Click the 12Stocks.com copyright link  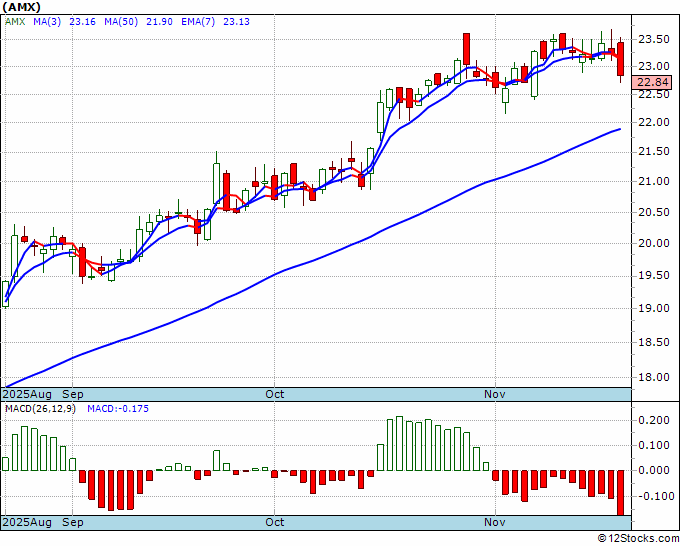638,539
